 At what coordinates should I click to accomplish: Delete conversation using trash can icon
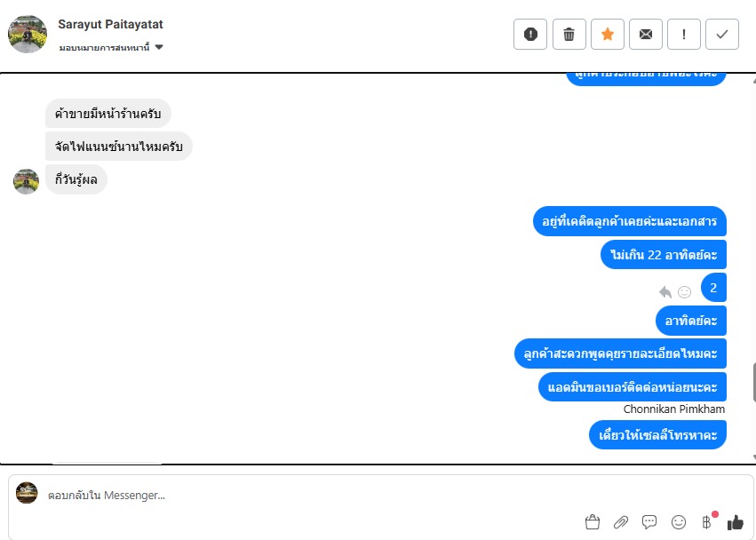point(569,35)
